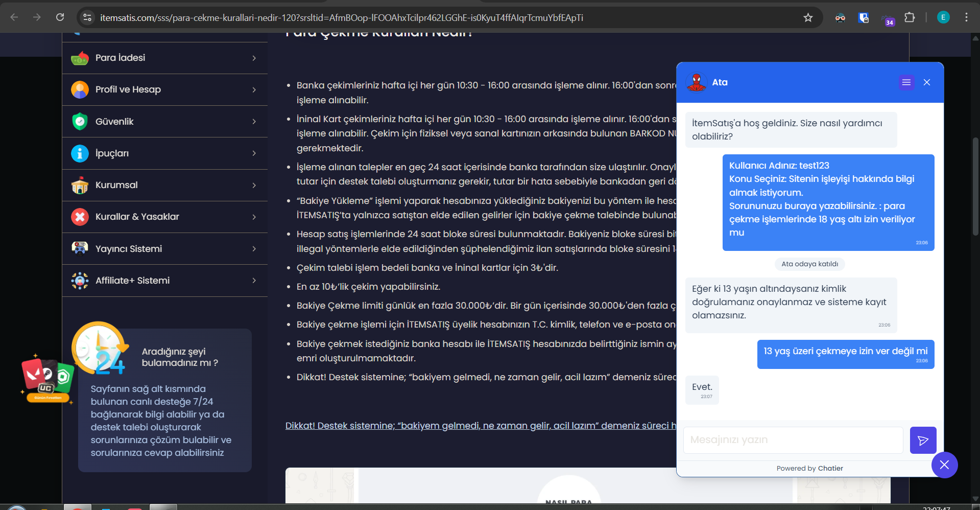Click the 24-hour clock support graphic
Image resolution: width=980 pixels, height=510 pixels.
(x=100, y=348)
